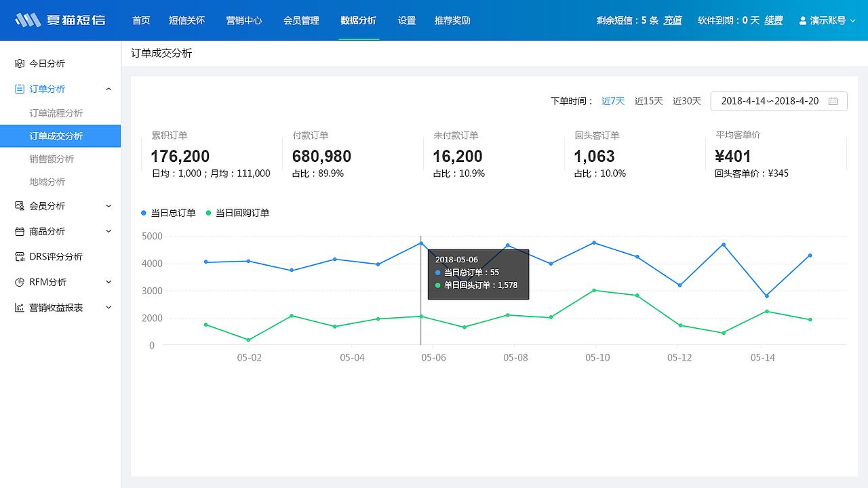868x488 pixels.
Task: Click the 夏猫短信 logo
Action: pos(60,20)
